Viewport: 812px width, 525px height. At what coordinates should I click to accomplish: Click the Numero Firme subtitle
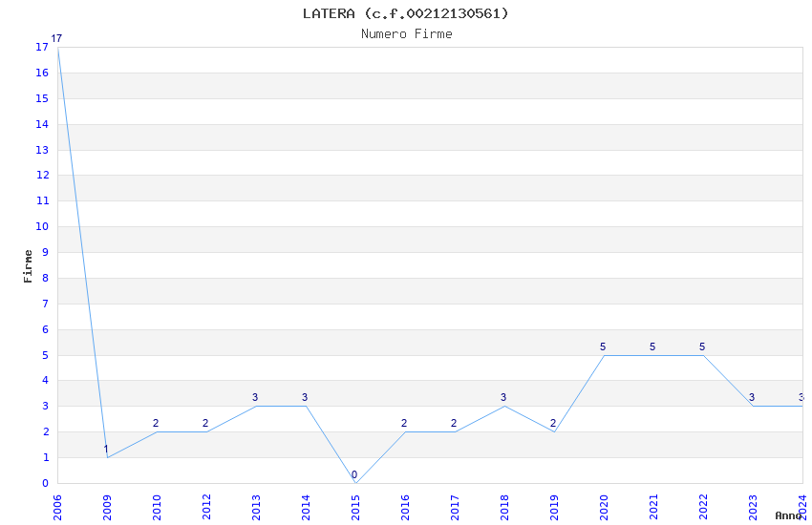click(407, 34)
